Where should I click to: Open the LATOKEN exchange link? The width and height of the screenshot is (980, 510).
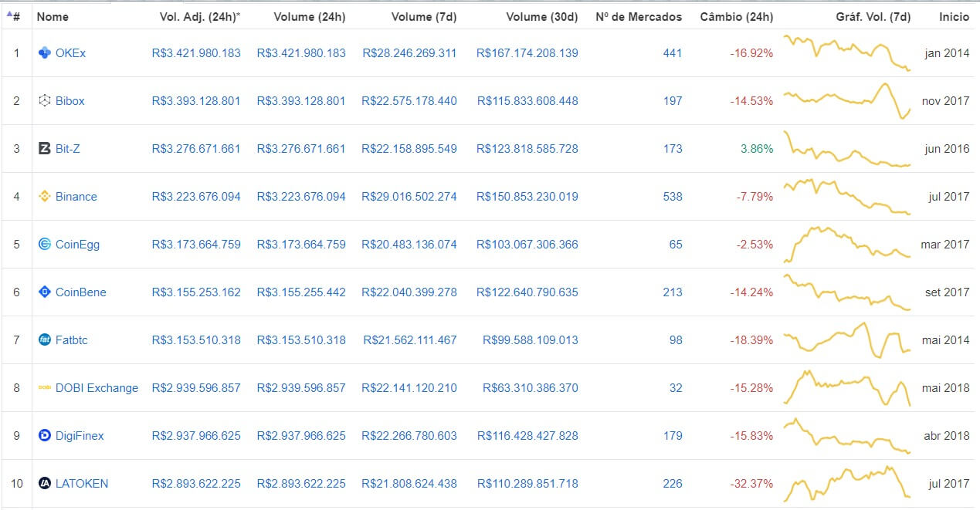click(x=82, y=483)
